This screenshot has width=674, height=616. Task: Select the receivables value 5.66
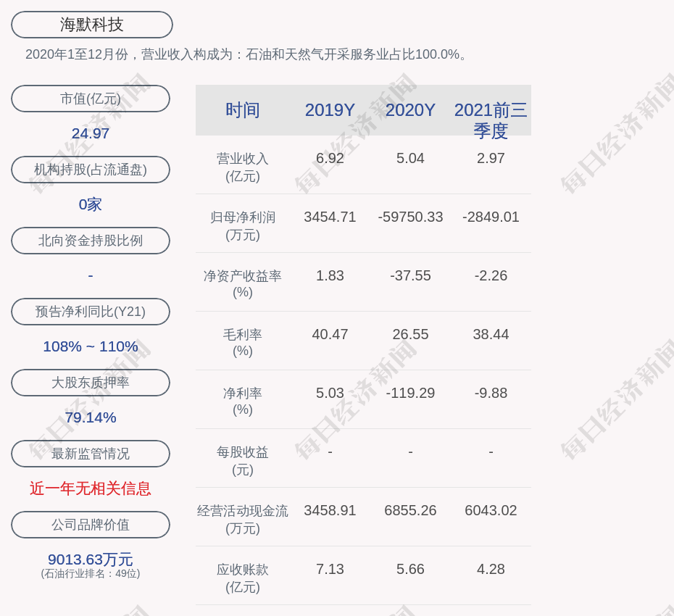pyautogui.click(x=410, y=569)
